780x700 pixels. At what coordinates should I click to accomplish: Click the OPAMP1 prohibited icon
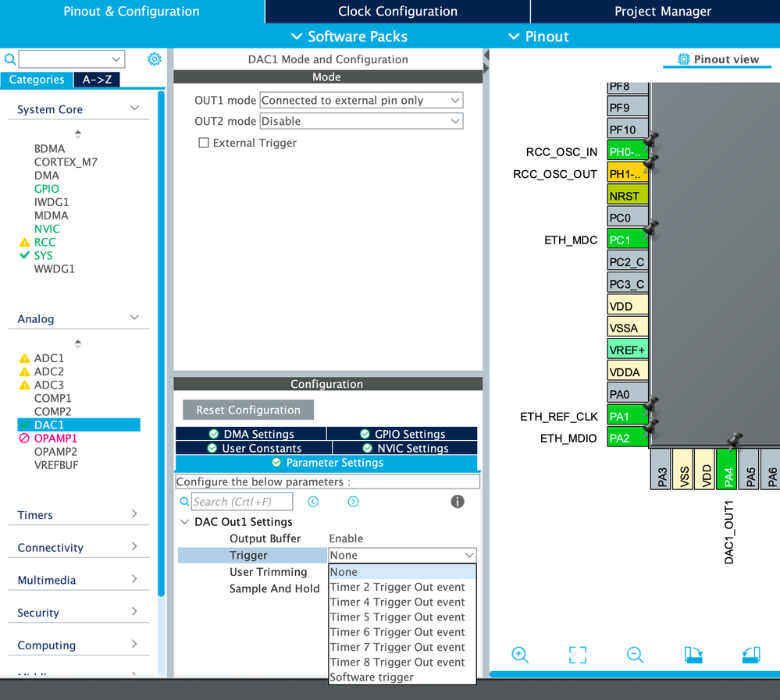pos(24,438)
